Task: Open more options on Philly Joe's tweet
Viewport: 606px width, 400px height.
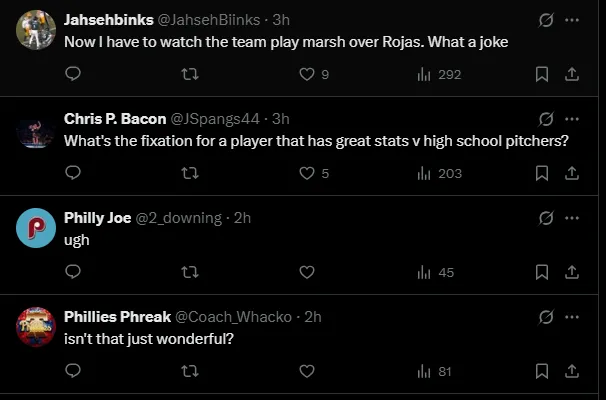Action: click(x=571, y=217)
